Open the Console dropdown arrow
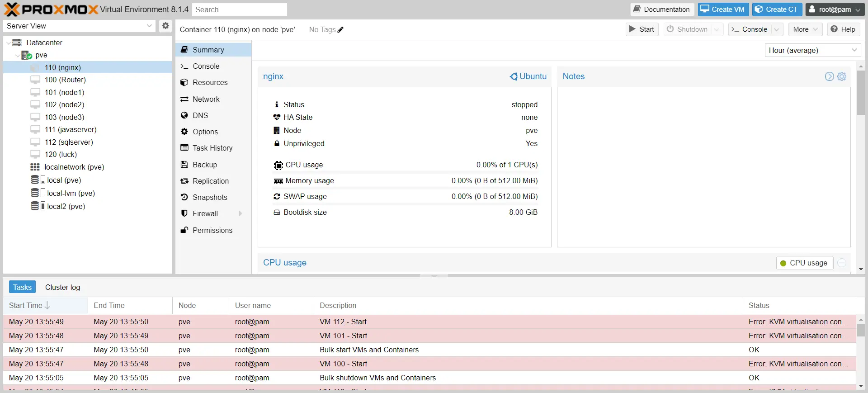This screenshot has height=393, width=868. tap(777, 29)
